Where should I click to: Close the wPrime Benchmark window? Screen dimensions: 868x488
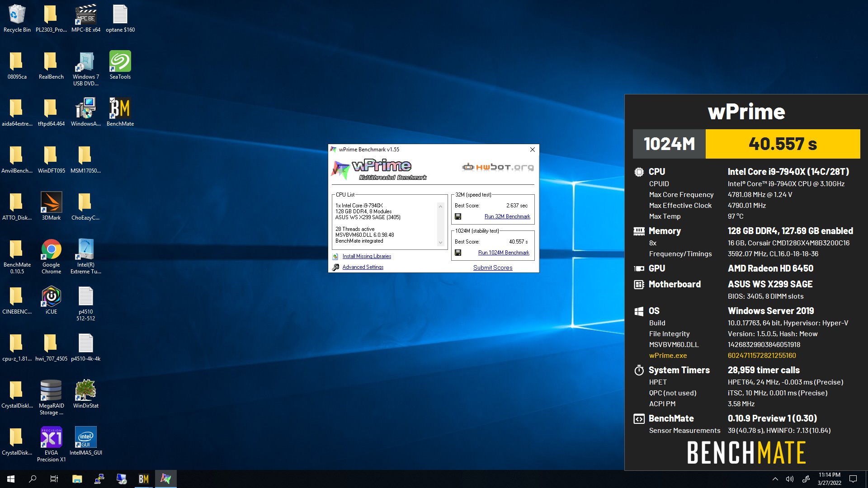pyautogui.click(x=533, y=150)
